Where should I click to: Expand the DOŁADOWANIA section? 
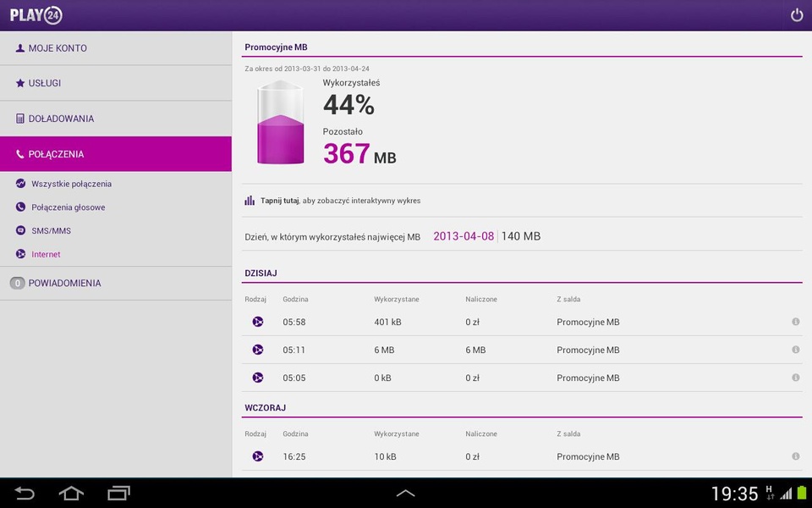coord(116,119)
